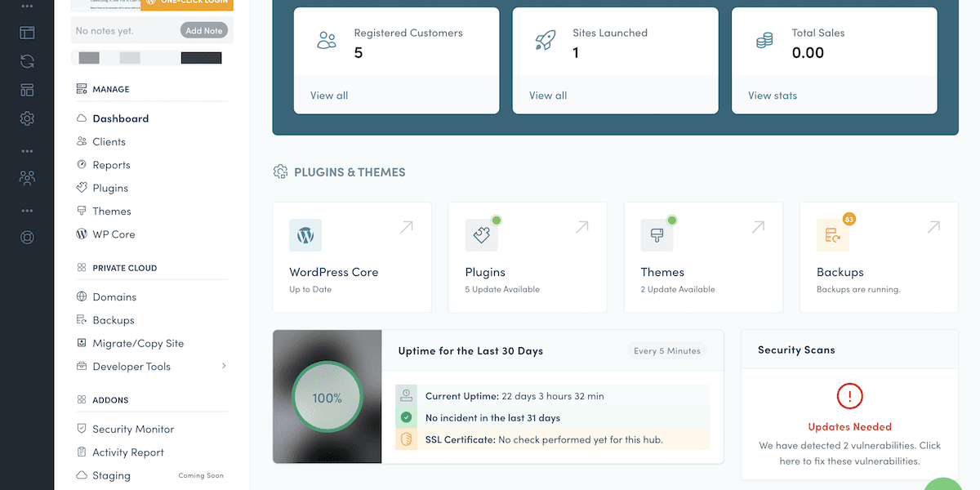Select Staging in the Addons list

tap(111, 475)
